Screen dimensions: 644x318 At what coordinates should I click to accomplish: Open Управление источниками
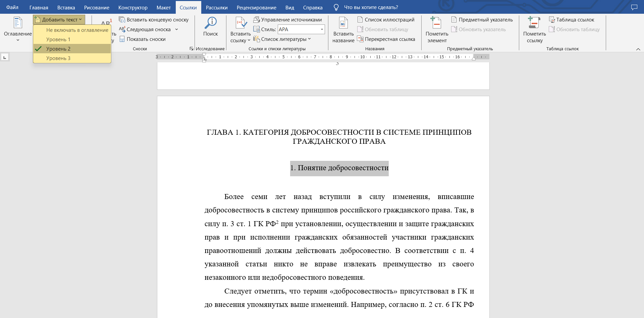click(x=288, y=20)
